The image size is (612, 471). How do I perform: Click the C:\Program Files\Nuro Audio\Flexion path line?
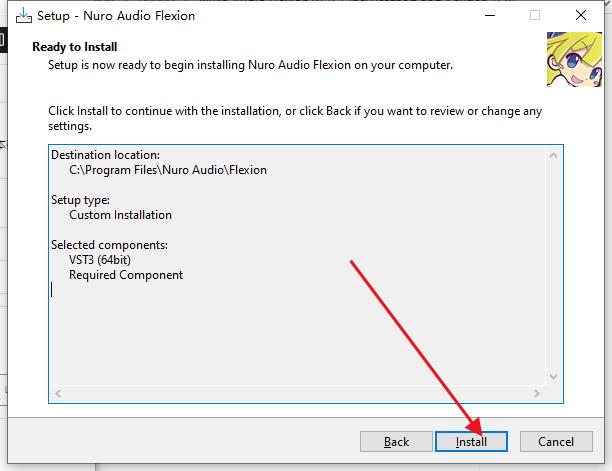[168, 170]
